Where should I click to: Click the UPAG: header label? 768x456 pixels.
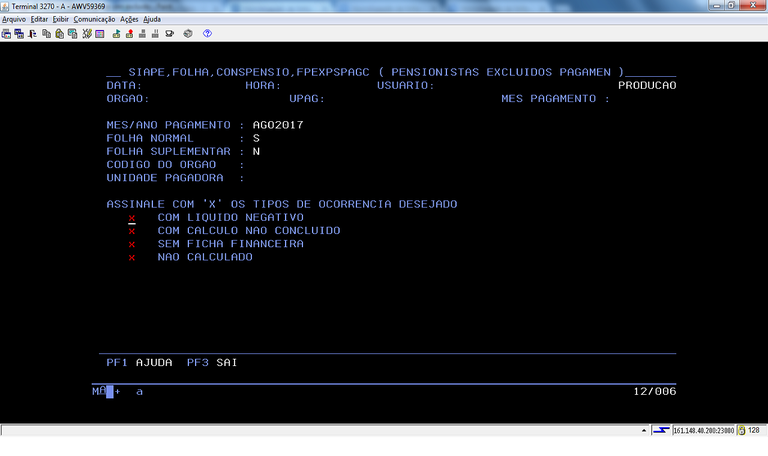[307, 98]
